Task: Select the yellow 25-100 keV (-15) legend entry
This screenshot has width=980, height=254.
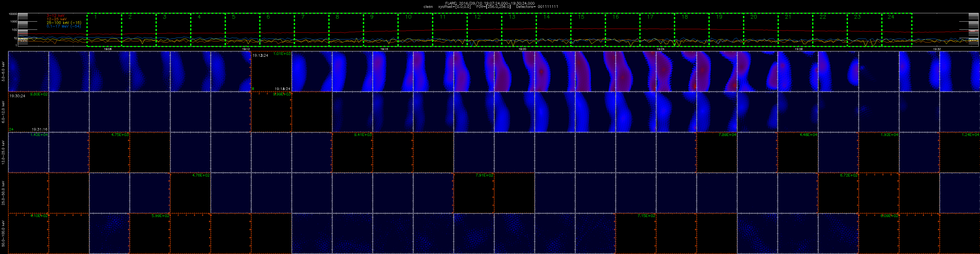Action: point(63,23)
